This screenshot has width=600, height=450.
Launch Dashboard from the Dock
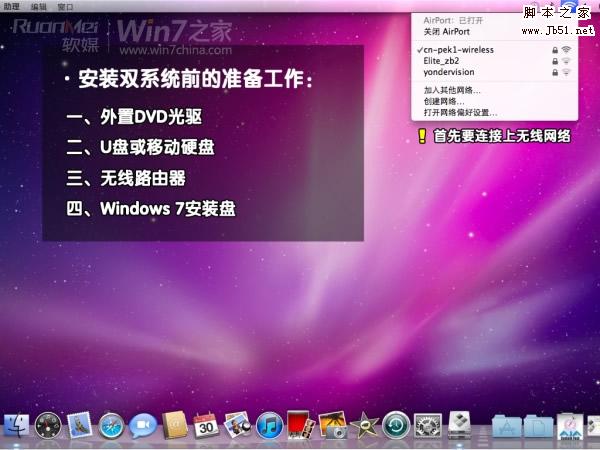[x=48, y=426]
